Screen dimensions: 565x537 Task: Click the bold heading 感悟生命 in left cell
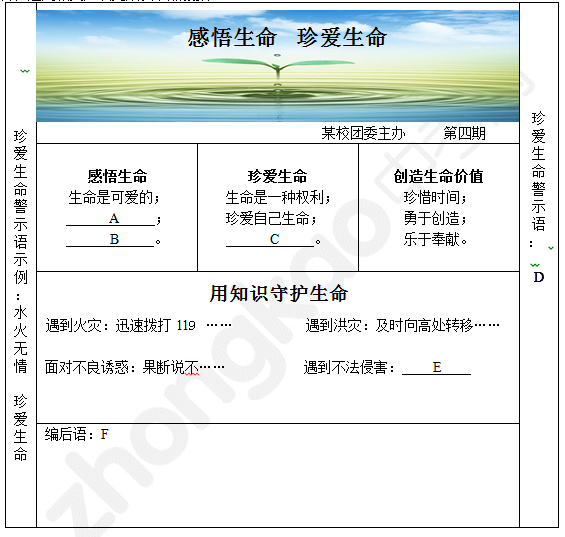tap(117, 177)
